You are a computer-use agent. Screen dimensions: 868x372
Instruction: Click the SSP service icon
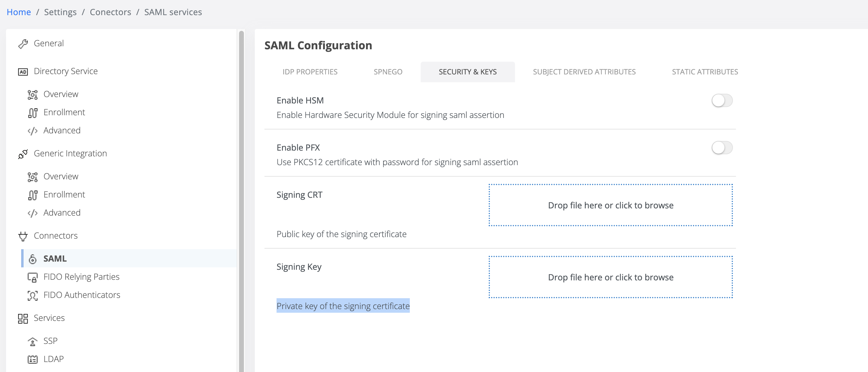[32, 341]
